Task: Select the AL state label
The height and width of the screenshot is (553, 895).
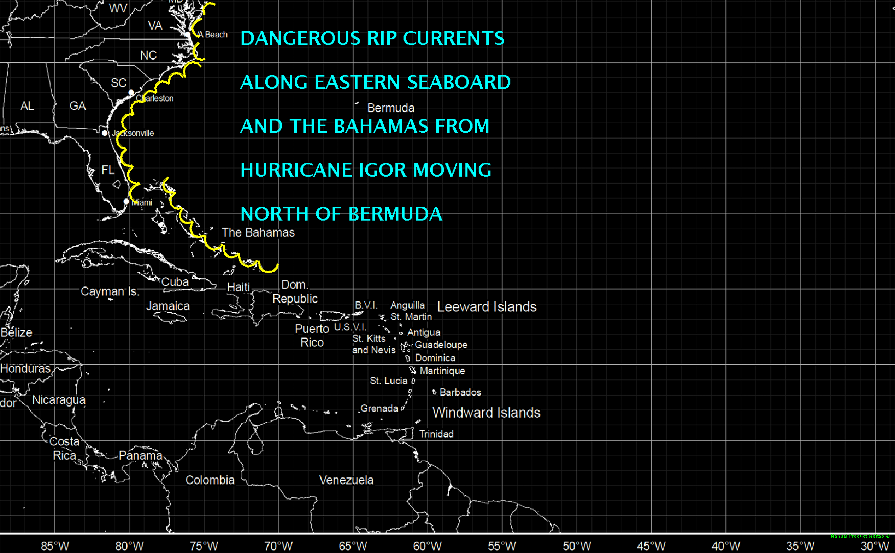Action: pos(27,106)
